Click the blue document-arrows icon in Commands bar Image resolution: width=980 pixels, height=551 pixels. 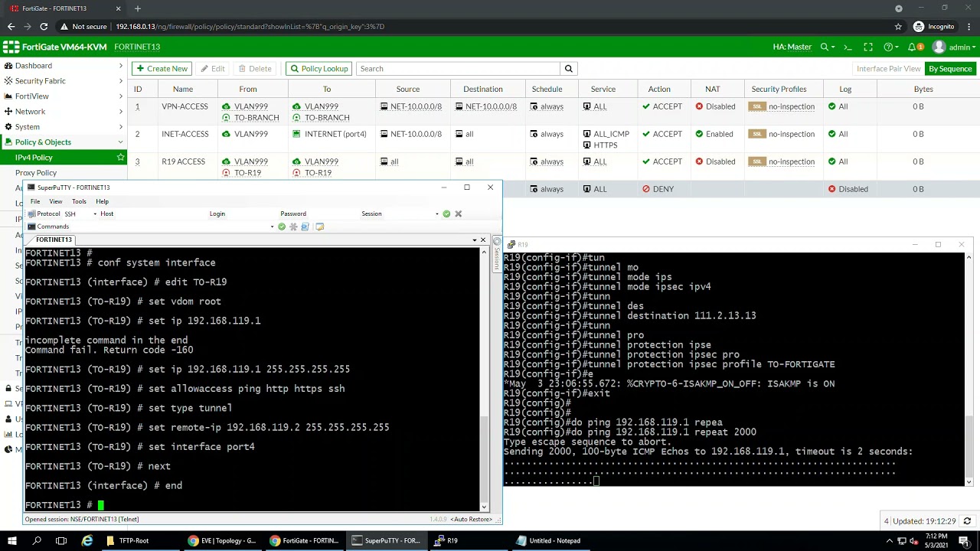(305, 227)
